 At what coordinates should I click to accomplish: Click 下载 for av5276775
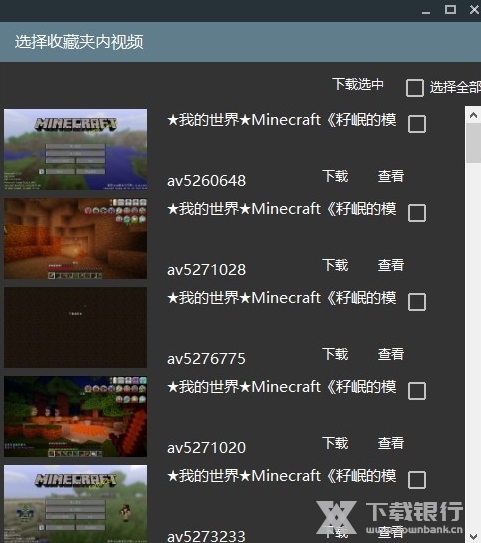[335, 354]
